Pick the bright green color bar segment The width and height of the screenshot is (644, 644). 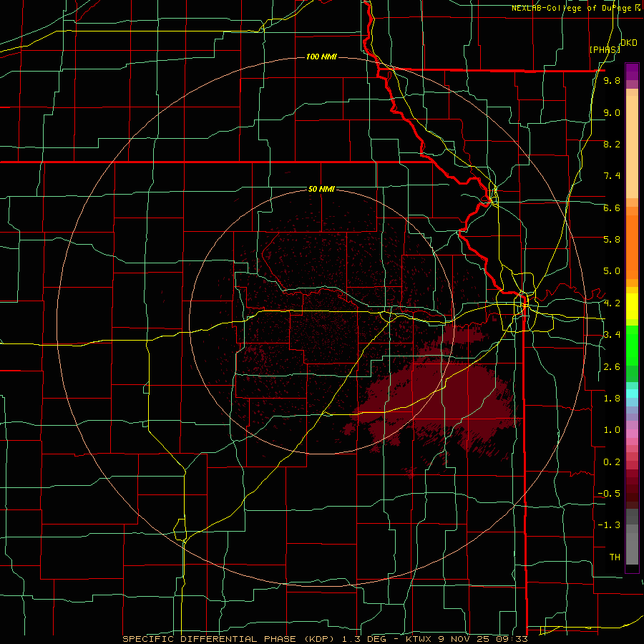[632, 346]
